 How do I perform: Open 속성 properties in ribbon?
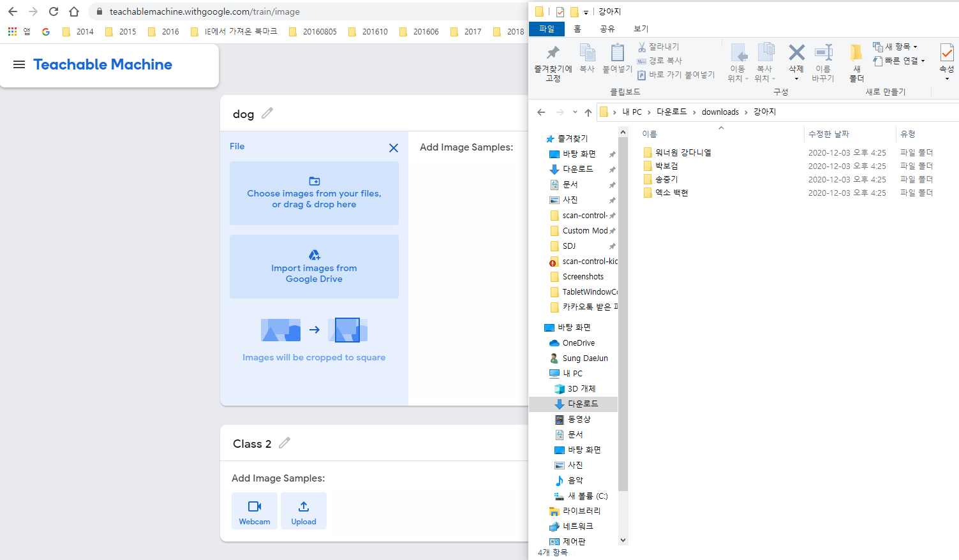click(947, 61)
